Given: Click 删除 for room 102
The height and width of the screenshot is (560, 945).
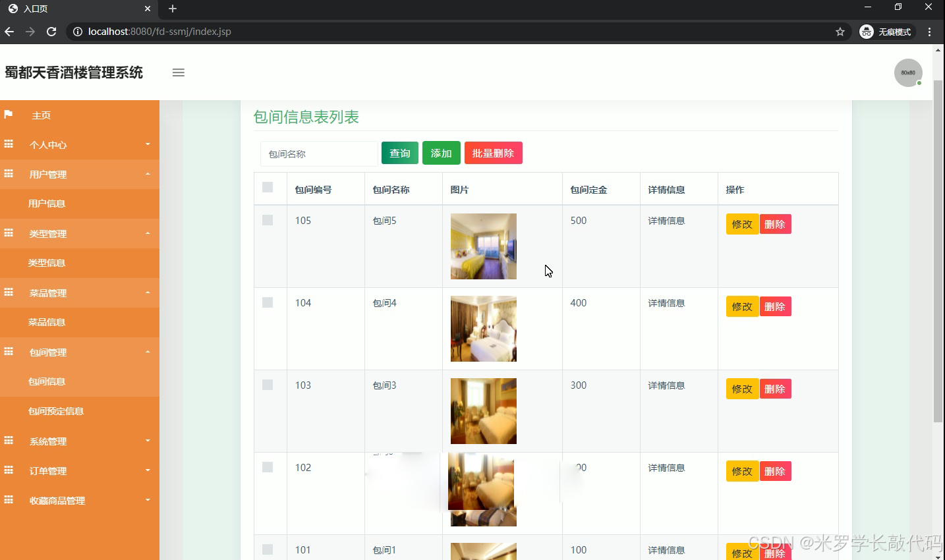Looking at the screenshot, I should [776, 471].
